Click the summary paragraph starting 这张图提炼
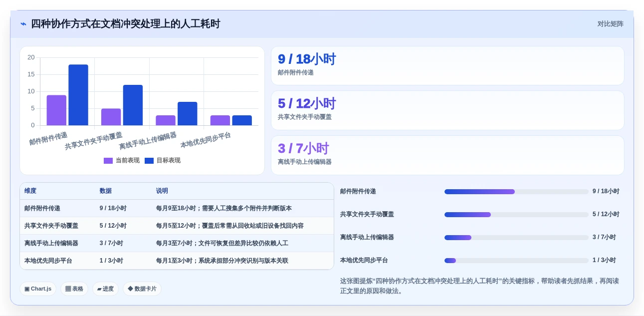 pyautogui.click(x=479, y=286)
